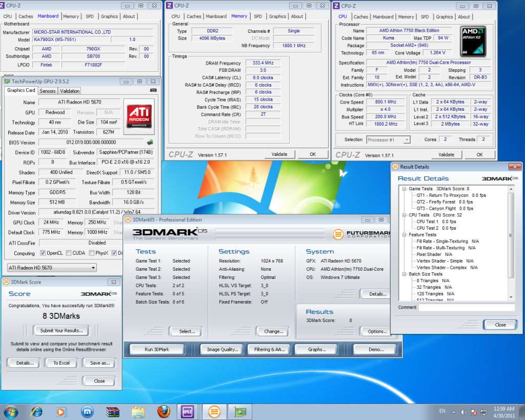The width and height of the screenshot is (525, 420).
Task: Click the BIOS save chip icon in GPU-Z
Action: point(150,142)
